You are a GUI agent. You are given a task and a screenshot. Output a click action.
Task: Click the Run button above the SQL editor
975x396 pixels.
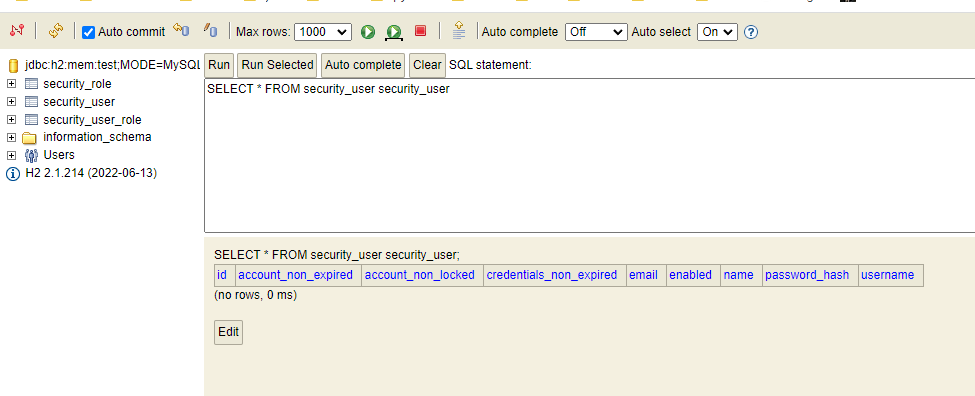click(219, 65)
